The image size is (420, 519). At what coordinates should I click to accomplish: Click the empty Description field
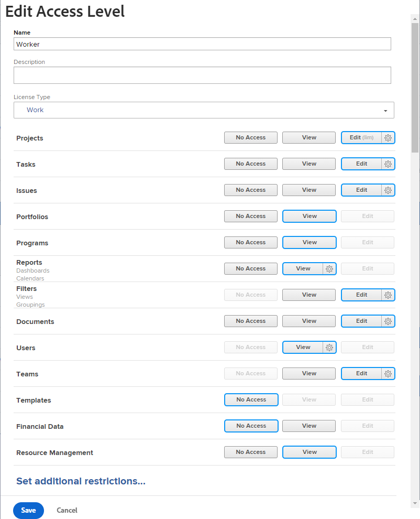click(202, 75)
